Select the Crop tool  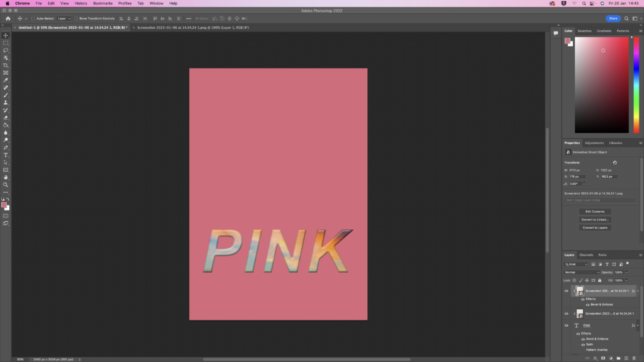pos(6,65)
